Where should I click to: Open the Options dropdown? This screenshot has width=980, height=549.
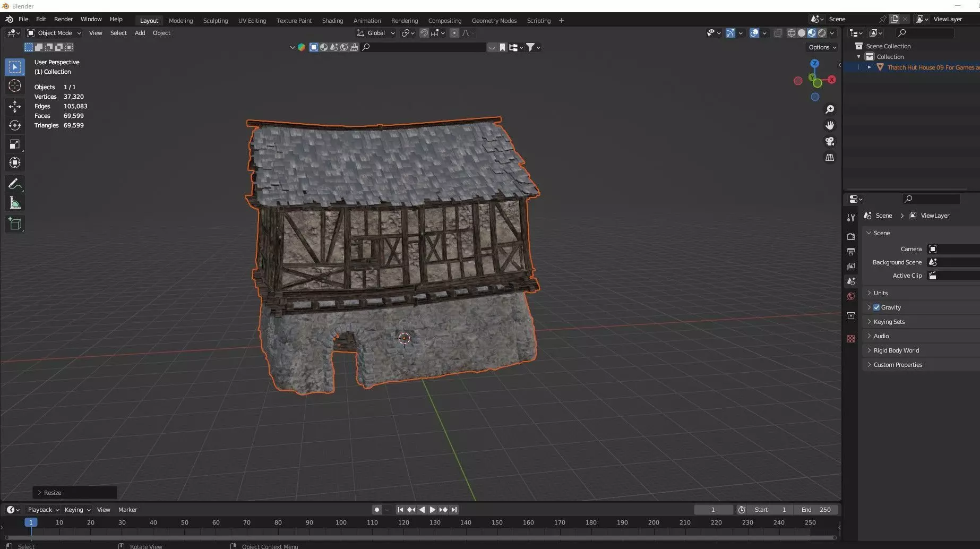click(x=822, y=47)
